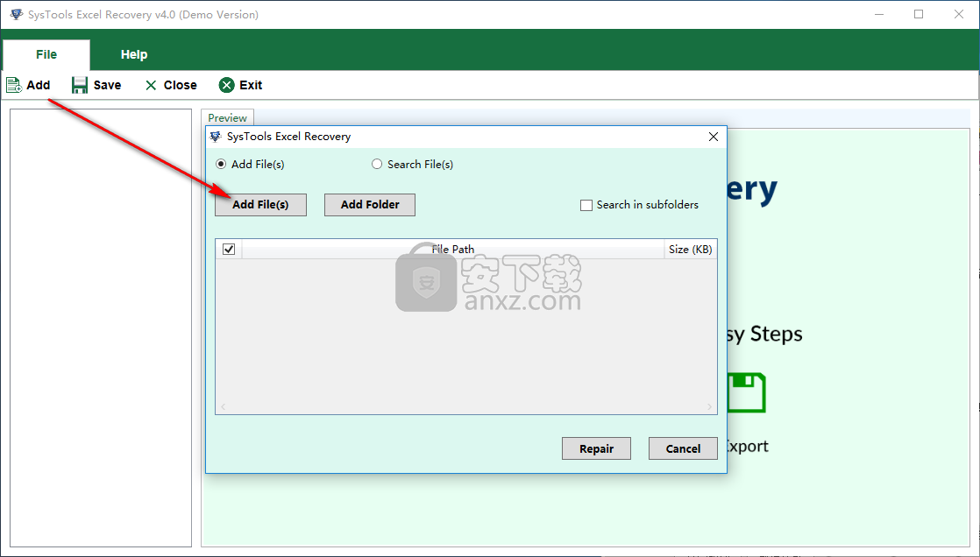Image resolution: width=980 pixels, height=557 pixels.
Task: Enable Search in subfolders checkbox
Action: tap(586, 205)
